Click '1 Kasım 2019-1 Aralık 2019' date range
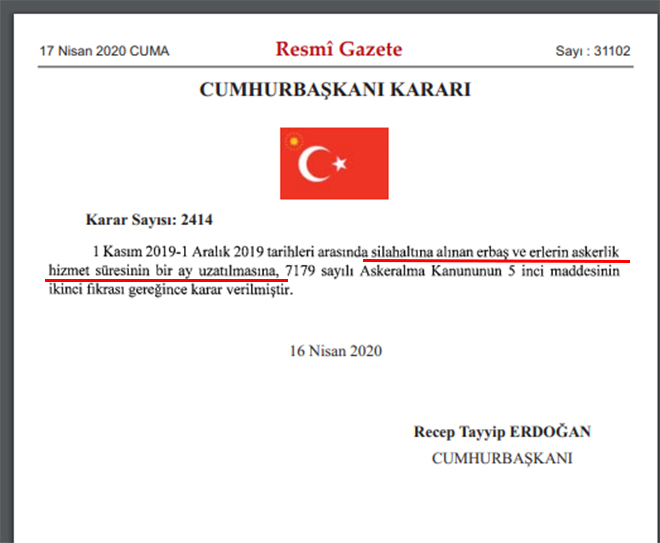Viewport: 660px width, 543px height. pos(178,252)
